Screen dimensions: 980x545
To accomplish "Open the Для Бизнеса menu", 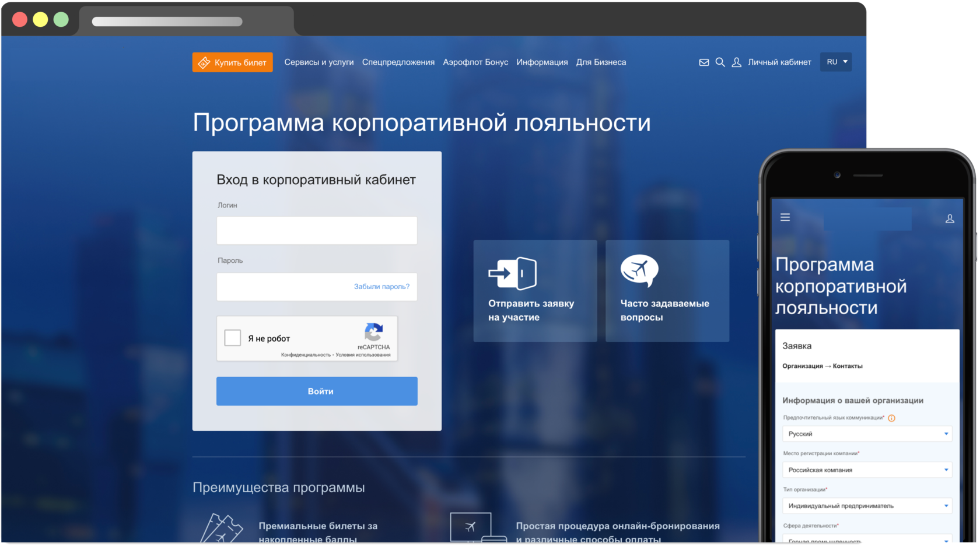I will point(601,62).
